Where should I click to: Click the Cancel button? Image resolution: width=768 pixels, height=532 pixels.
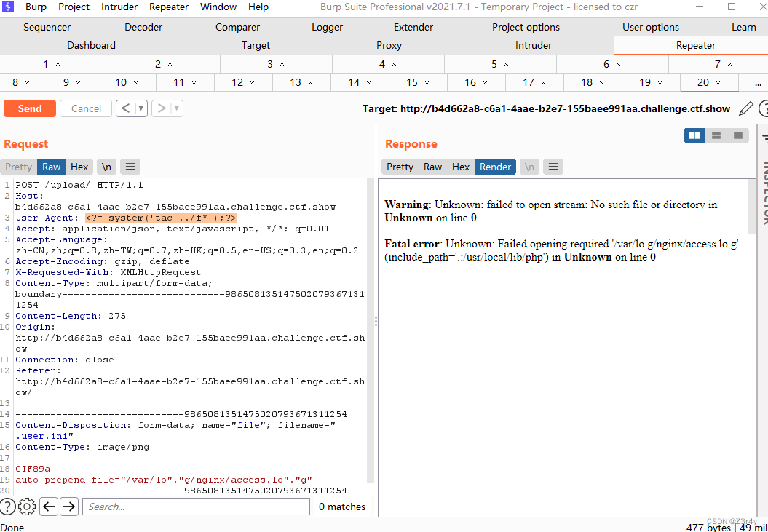coord(86,108)
